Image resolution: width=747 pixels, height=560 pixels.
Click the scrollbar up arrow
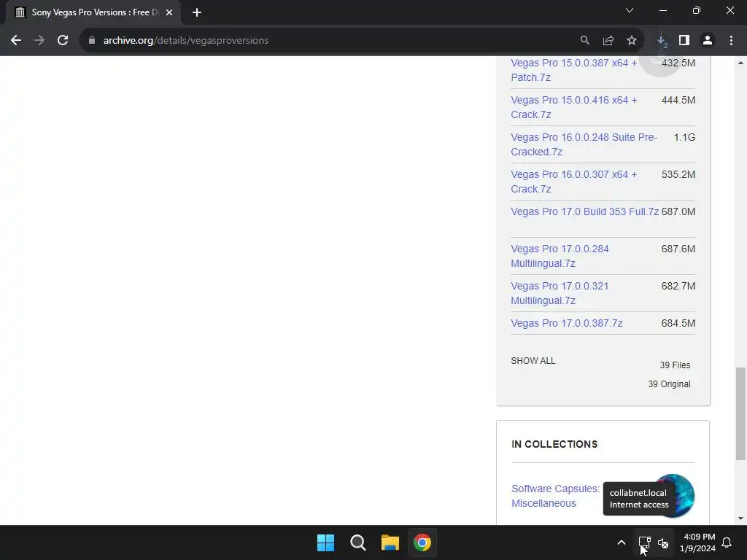(740, 63)
